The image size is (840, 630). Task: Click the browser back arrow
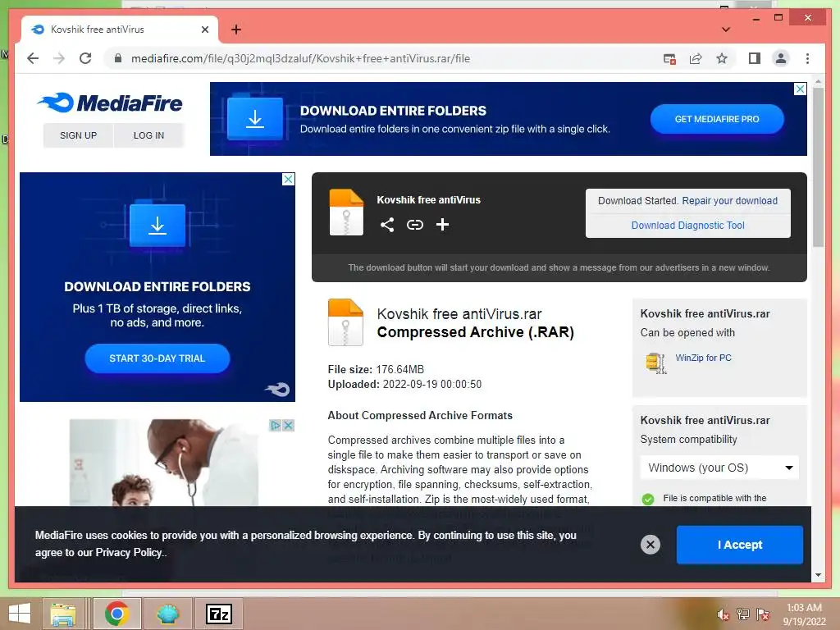[x=33, y=58]
